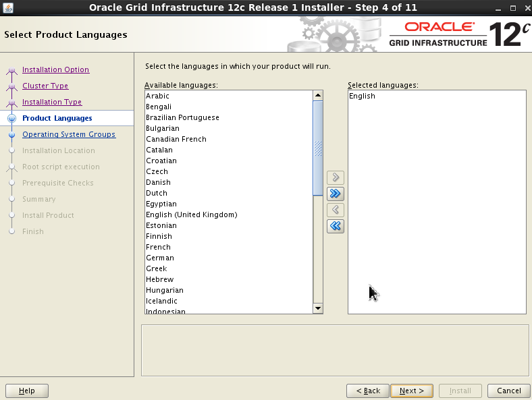The width and height of the screenshot is (532, 400).
Task: Select Canadian French in the list
Action: [229, 140]
